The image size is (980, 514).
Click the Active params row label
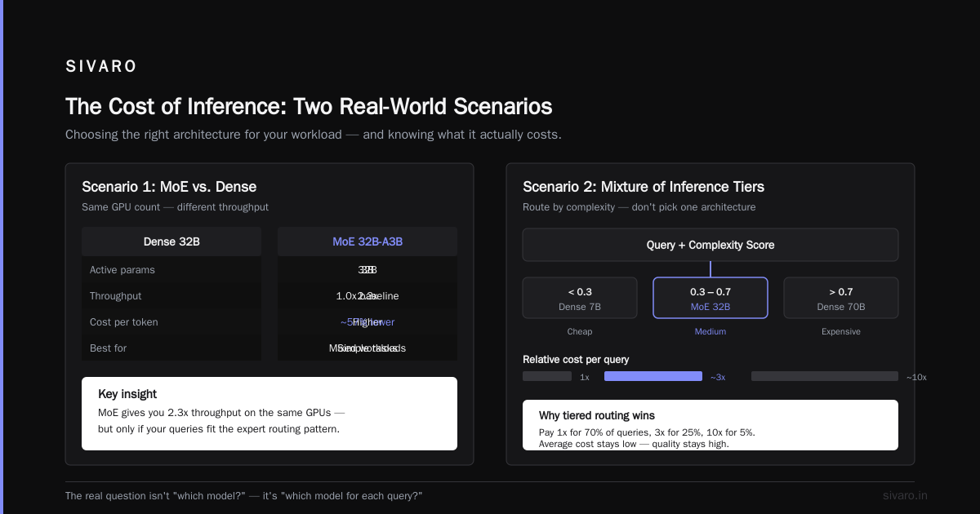(122, 270)
